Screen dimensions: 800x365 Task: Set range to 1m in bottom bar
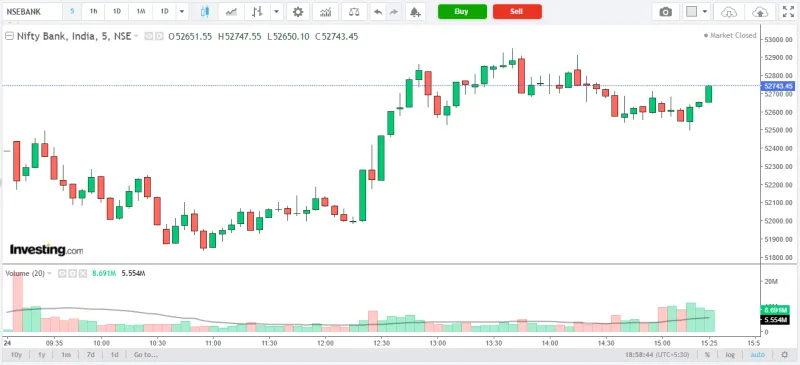coord(66,354)
